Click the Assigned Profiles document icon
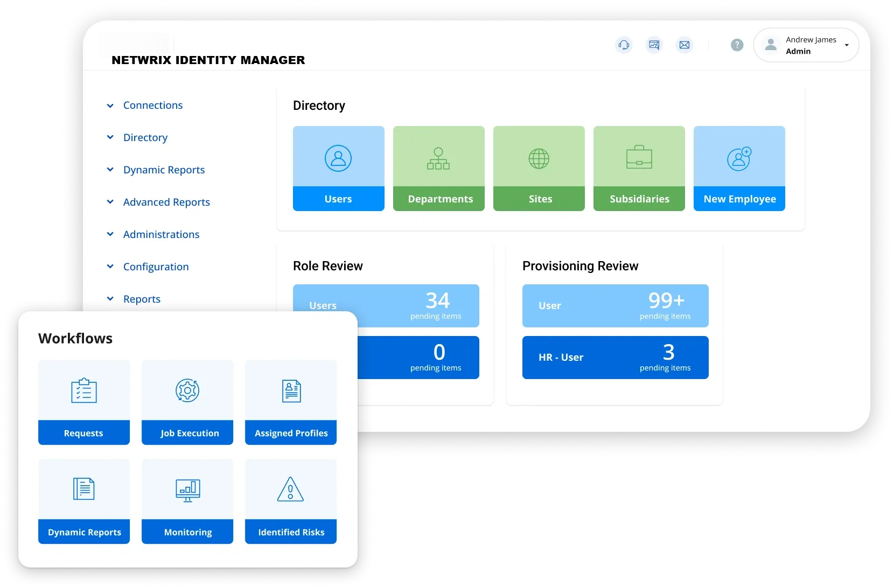 [291, 391]
